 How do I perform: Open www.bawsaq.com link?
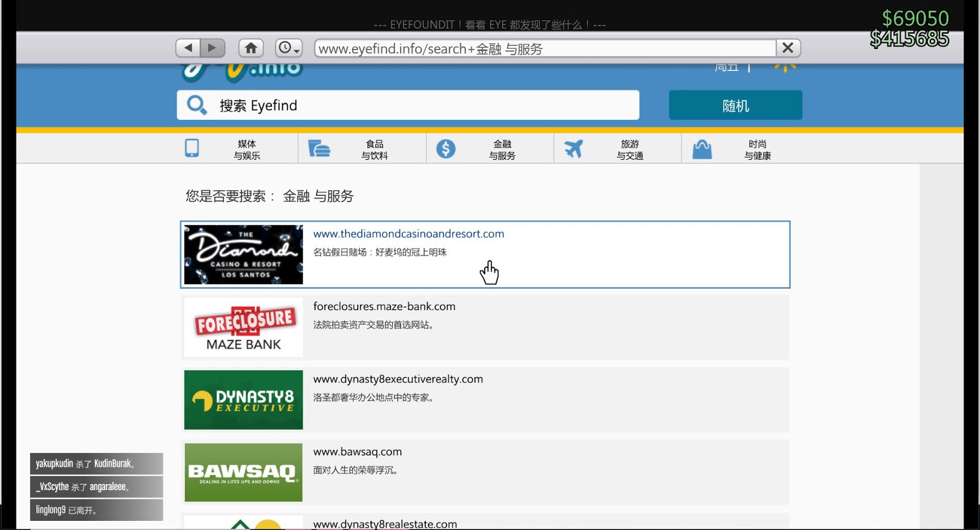pyautogui.click(x=358, y=452)
